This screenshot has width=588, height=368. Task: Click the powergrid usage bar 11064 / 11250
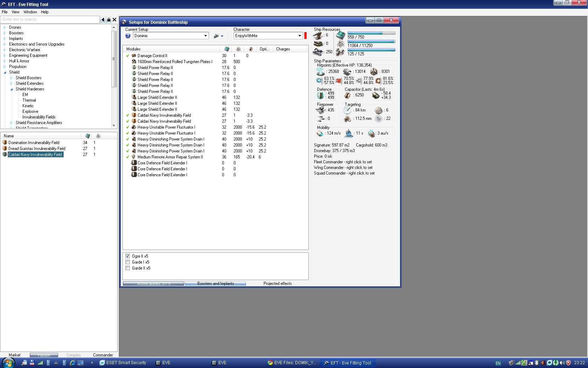371,41
